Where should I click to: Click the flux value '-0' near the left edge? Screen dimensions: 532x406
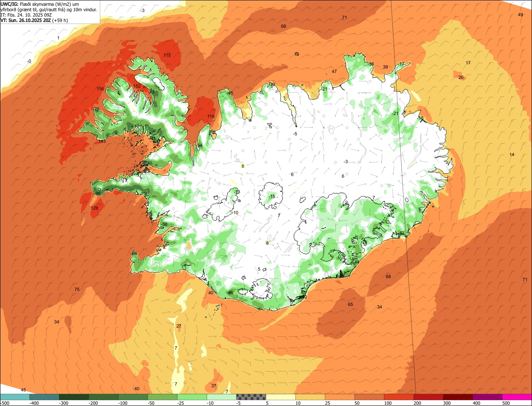[x=29, y=61]
